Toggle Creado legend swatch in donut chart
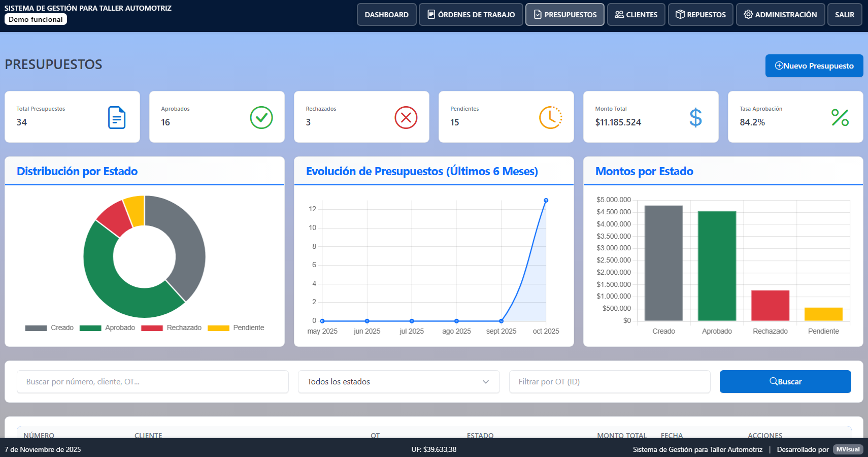This screenshot has width=868, height=457. coord(36,328)
